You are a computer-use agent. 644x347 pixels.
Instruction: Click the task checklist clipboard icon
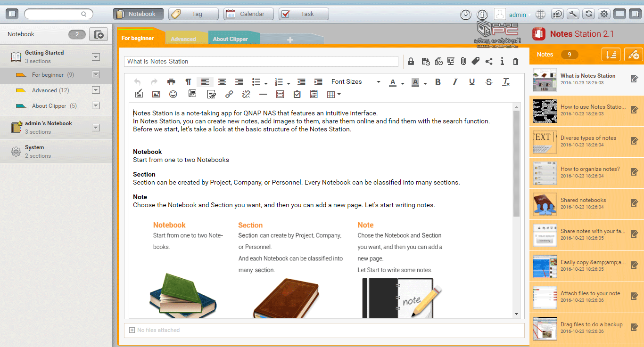297,94
